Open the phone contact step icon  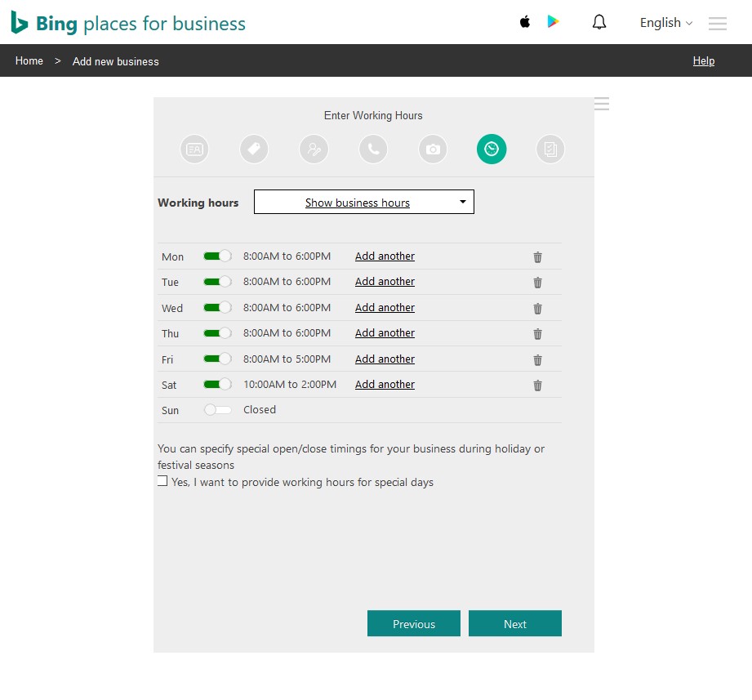point(373,149)
